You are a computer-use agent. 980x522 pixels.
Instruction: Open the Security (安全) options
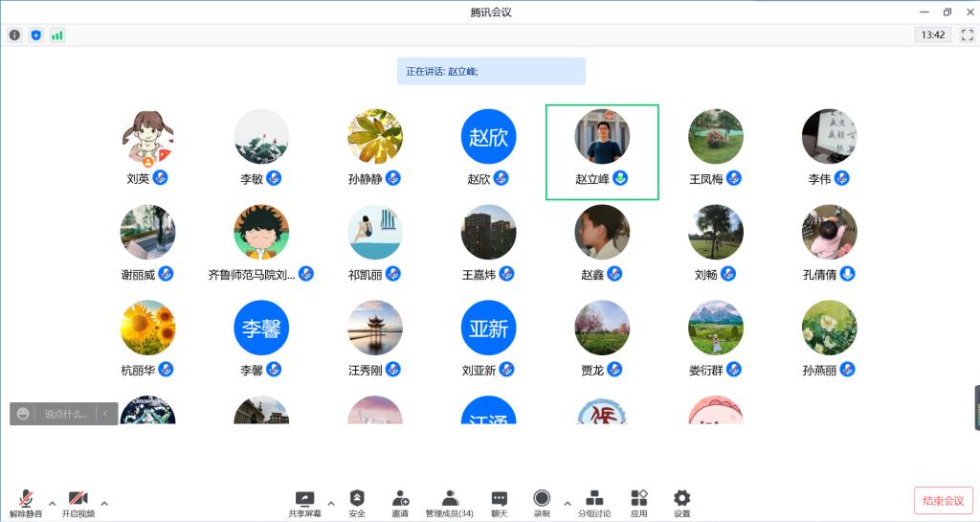tap(357, 503)
